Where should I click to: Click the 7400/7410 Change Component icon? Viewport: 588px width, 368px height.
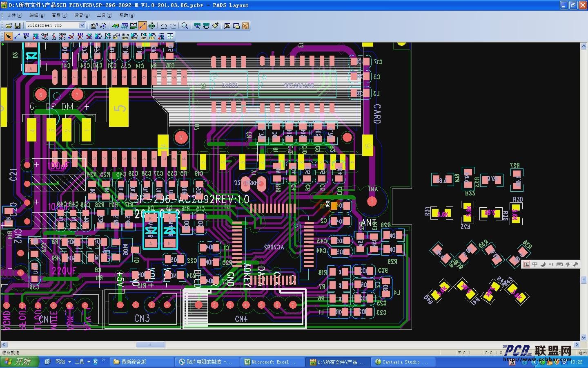pyautogui.click(x=62, y=36)
